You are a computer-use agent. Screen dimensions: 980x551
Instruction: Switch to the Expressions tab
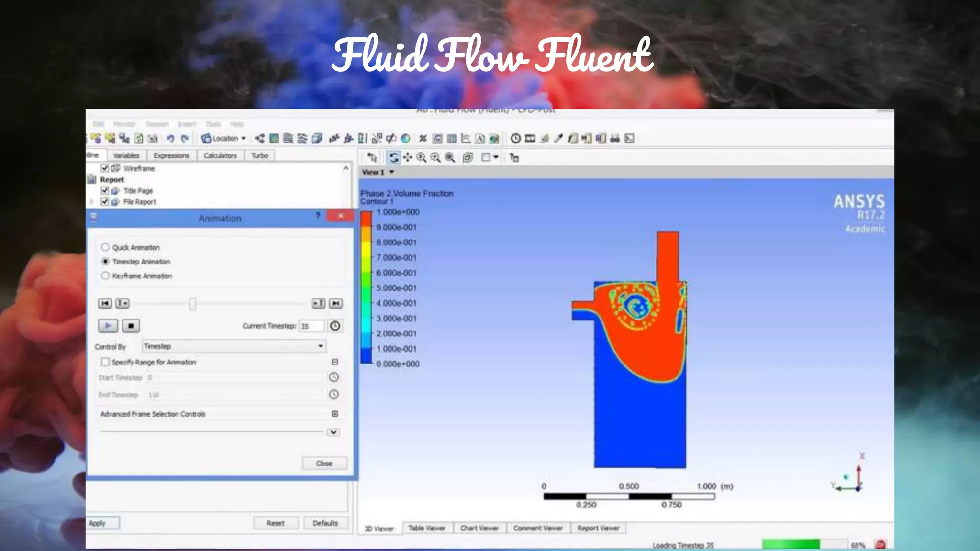pyautogui.click(x=171, y=155)
